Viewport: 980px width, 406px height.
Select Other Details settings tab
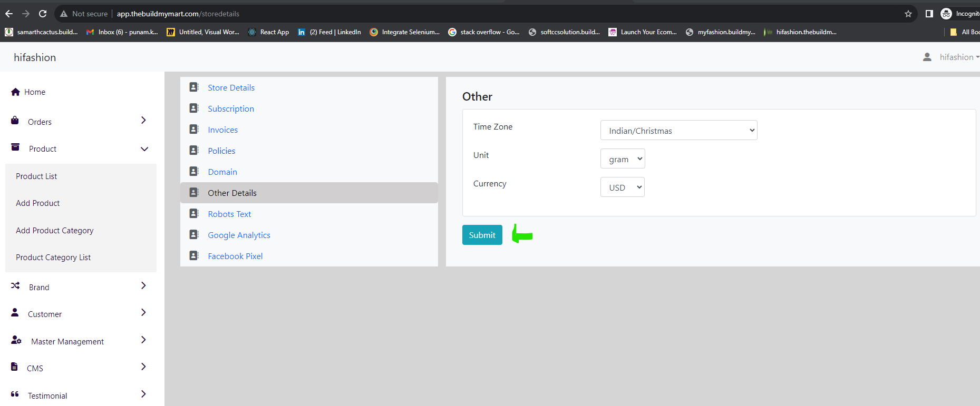click(x=309, y=193)
